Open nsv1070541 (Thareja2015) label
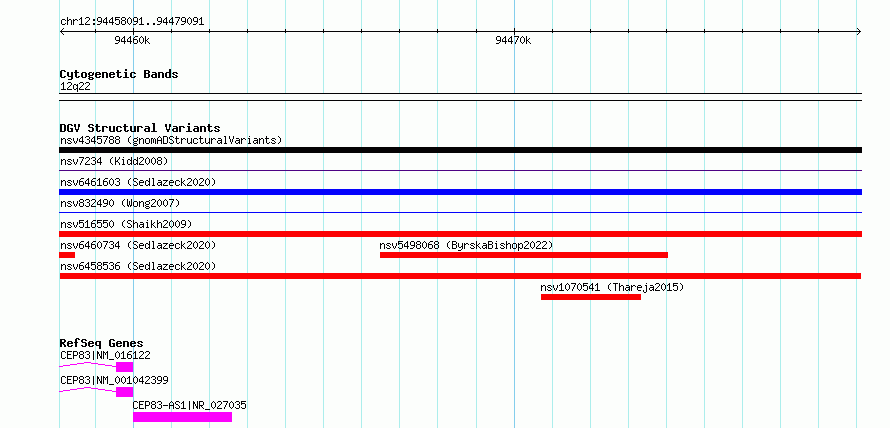The height and width of the screenshot is (428, 890). click(612, 287)
